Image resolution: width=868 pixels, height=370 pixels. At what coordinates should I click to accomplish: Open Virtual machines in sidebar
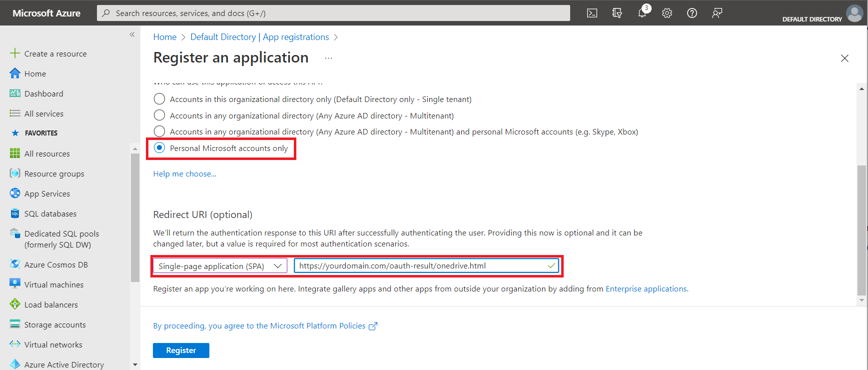54,284
